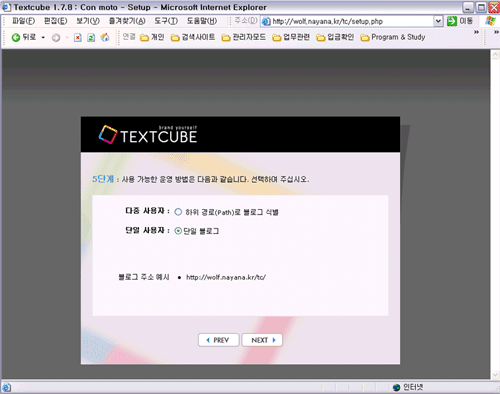
Task: Expand the links bar overflow chevron
Action: pos(476,32)
